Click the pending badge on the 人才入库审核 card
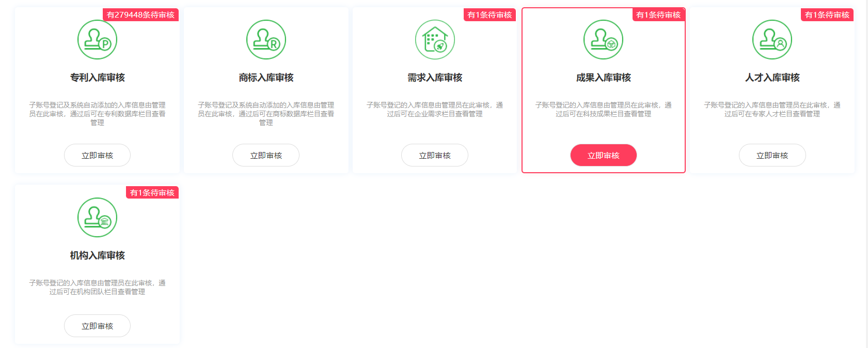Viewport: 868px width, 348px height. [x=827, y=15]
